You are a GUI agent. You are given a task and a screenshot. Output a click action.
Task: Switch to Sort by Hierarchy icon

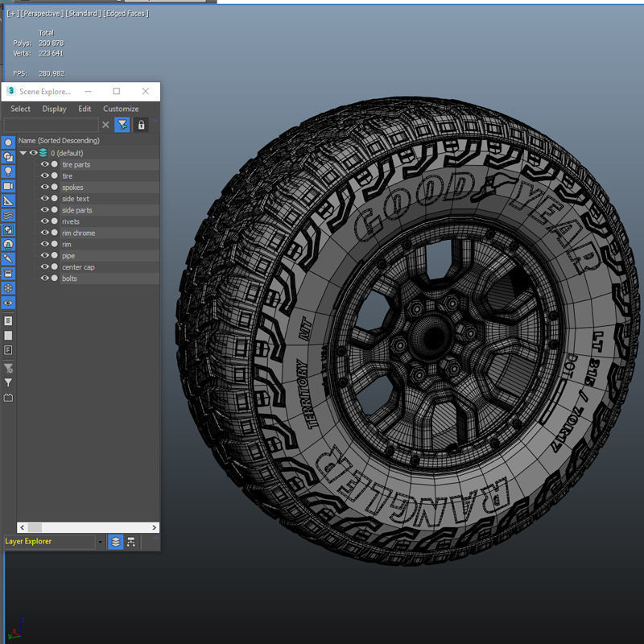click(131, 542)
